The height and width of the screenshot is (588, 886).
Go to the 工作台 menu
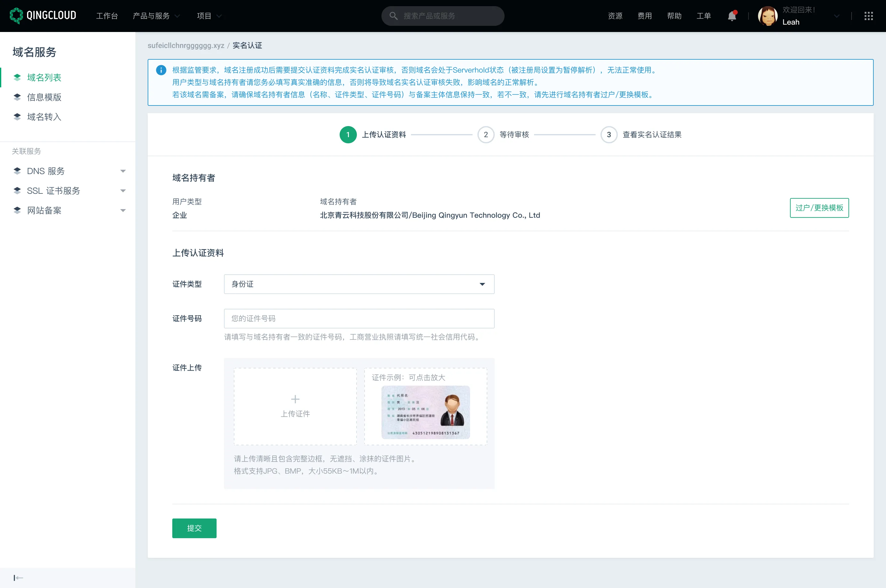107,16
